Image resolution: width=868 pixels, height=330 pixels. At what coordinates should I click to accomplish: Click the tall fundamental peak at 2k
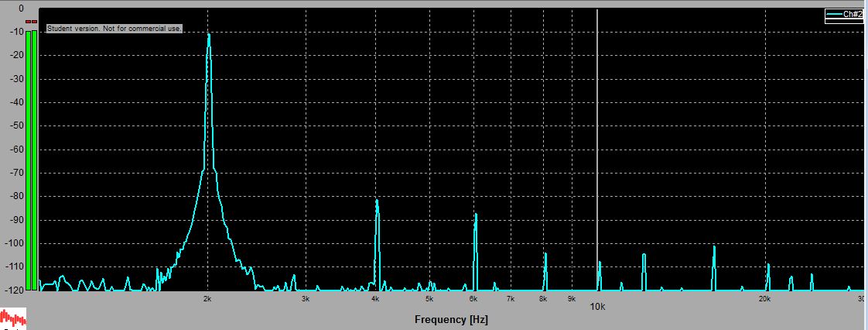click(x=209, y=34)
